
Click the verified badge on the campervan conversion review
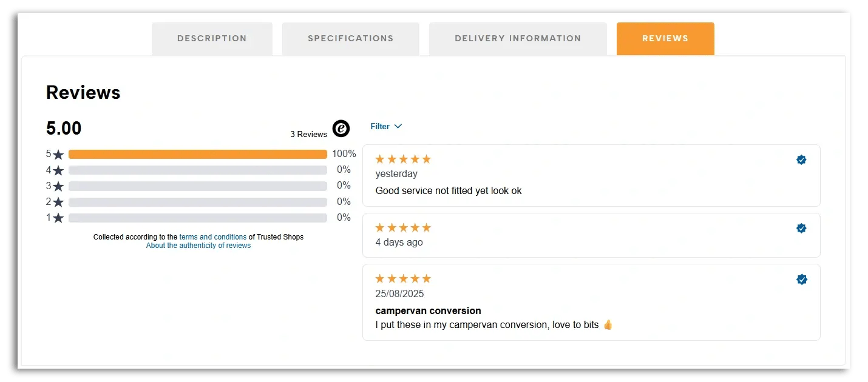801,279
